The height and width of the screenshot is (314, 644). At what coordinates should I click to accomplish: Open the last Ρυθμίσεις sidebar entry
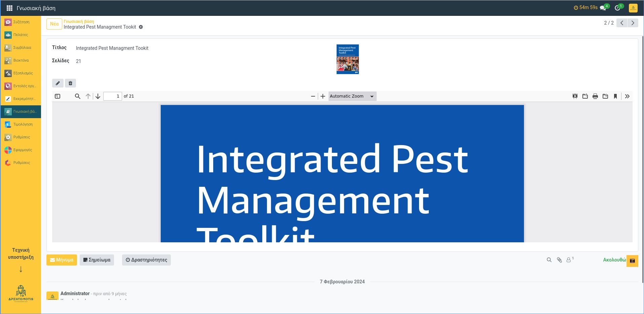[x=21, y=163]
